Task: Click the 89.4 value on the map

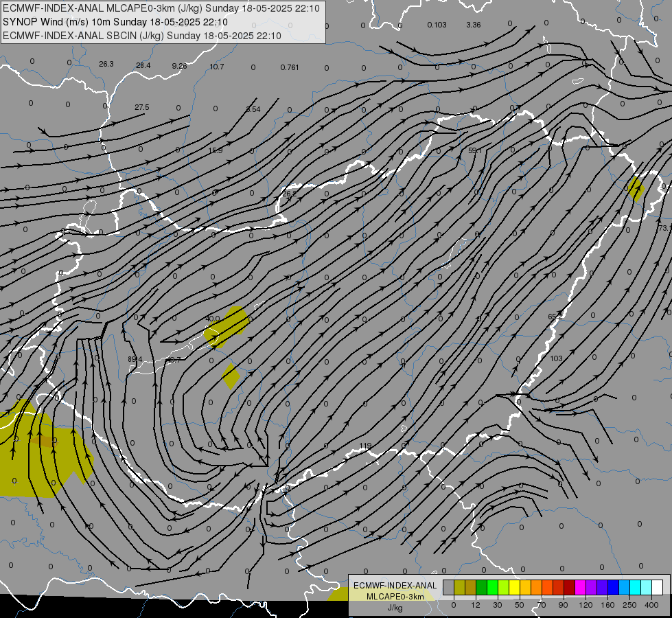Action: (135, 359)
